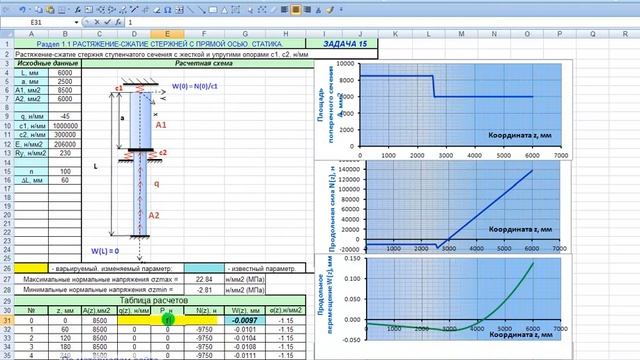Image resolution: width=640 pixels, height=360 pixels.
Task: Click the 'W(L) = 0' label in diagram
Action: pyautogui.click(x=105, y=251)
